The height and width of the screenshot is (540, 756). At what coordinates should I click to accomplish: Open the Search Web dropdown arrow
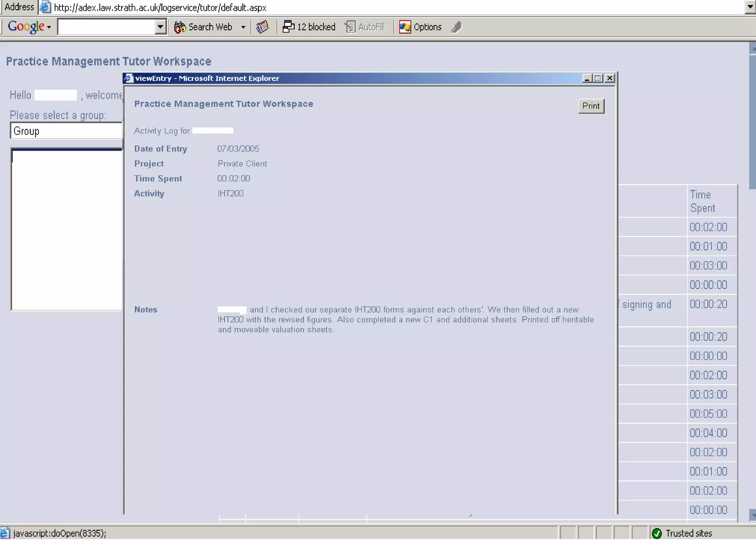point(243,27)
